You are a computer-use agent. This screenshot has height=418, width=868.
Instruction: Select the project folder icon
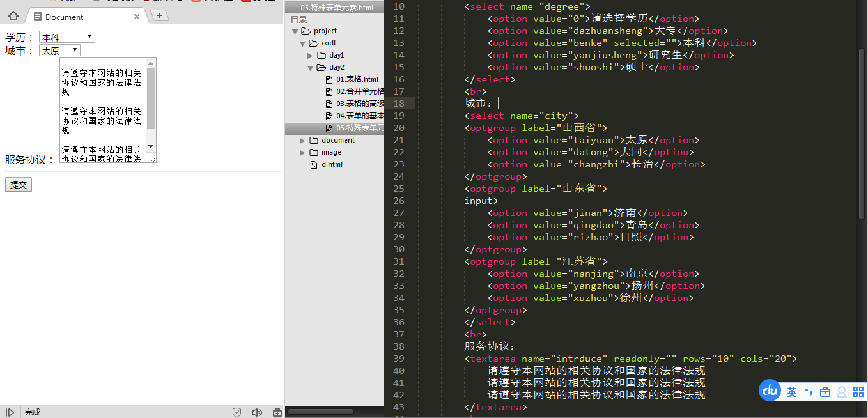click(306, 31)
